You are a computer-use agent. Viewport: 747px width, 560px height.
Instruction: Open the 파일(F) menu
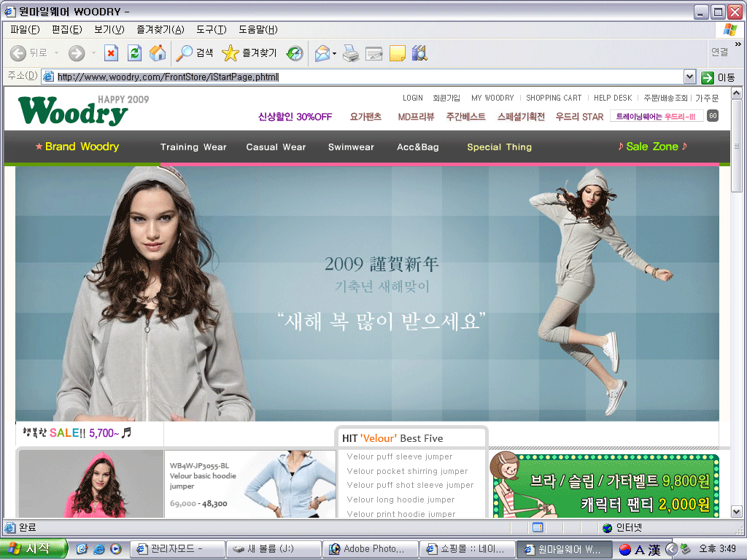click(25, 29)
